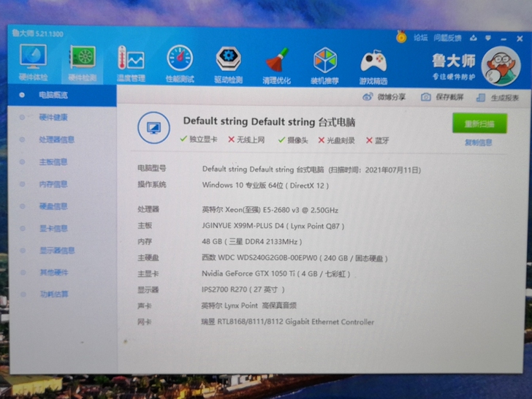The width and height of the screenshot is (532, 399).
Task: Open 温度管理 temperature management
Action: (x=131, y=62)
